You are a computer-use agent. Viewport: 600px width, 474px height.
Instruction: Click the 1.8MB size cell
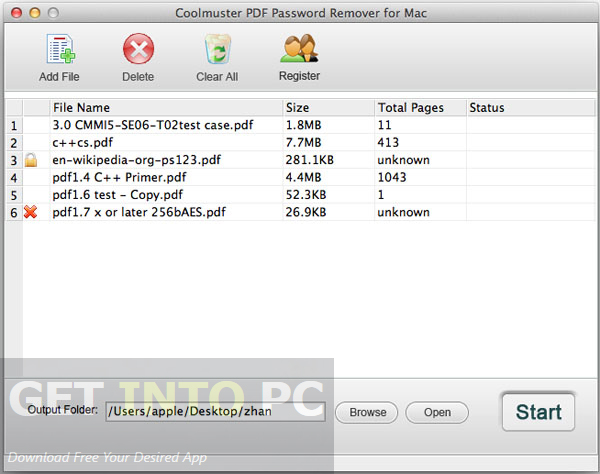pyautogui.click(x=328, y=125)
